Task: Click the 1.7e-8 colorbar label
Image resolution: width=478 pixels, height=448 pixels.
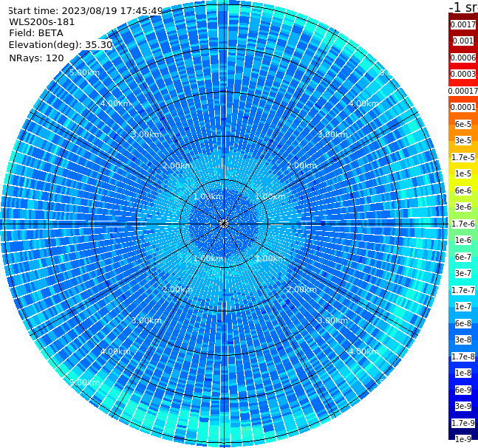Action: click(x=463, y=356)
